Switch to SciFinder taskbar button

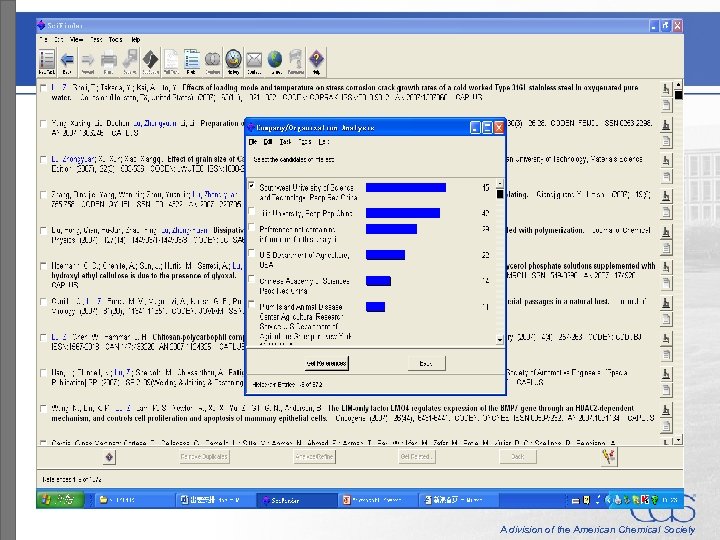point(297,500)
